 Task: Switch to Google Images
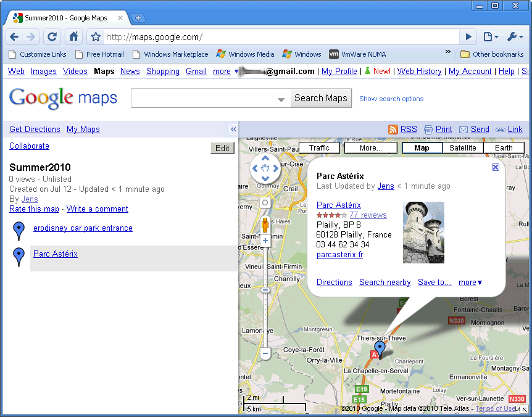click(x=43, y=71)
